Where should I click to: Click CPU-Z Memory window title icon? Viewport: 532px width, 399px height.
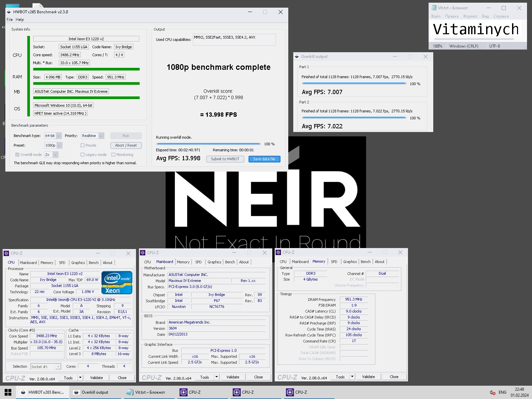click(x=278, y=252)
